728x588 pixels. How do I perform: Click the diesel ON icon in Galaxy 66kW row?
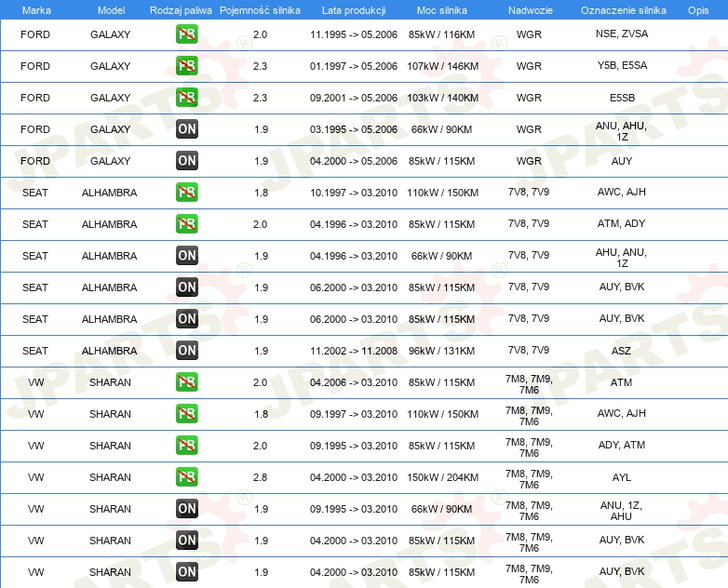click(x=186, y=129)
